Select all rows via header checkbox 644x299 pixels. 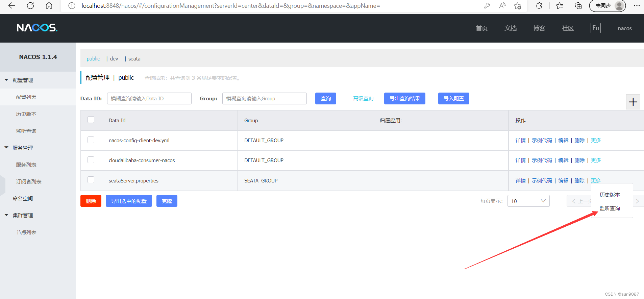tap(91, 120)
